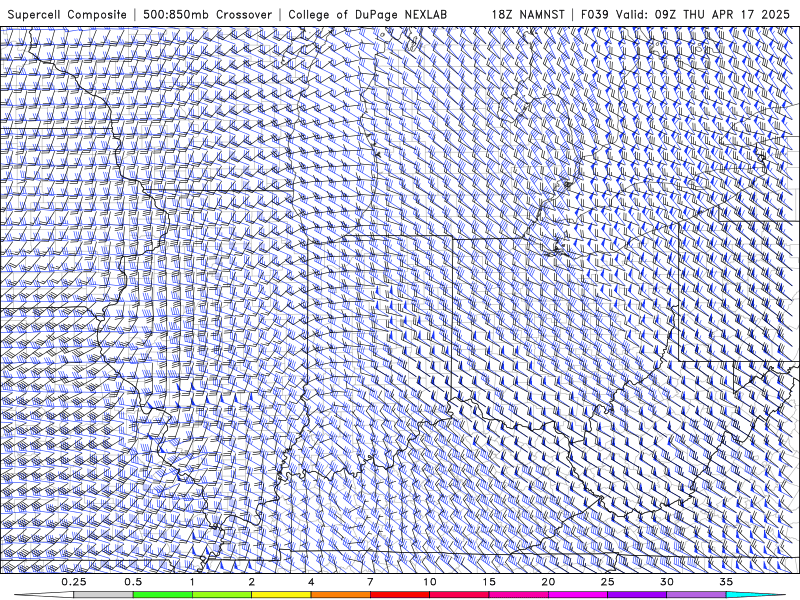This screenshot has width=800, height=600.
Task: Click the '4' scale label
Action: click(311, 582)
